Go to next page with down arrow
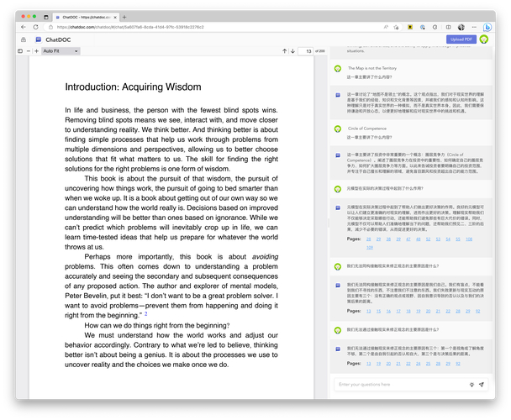The width and height of the screenshot is (511, 420). (292, 51)
